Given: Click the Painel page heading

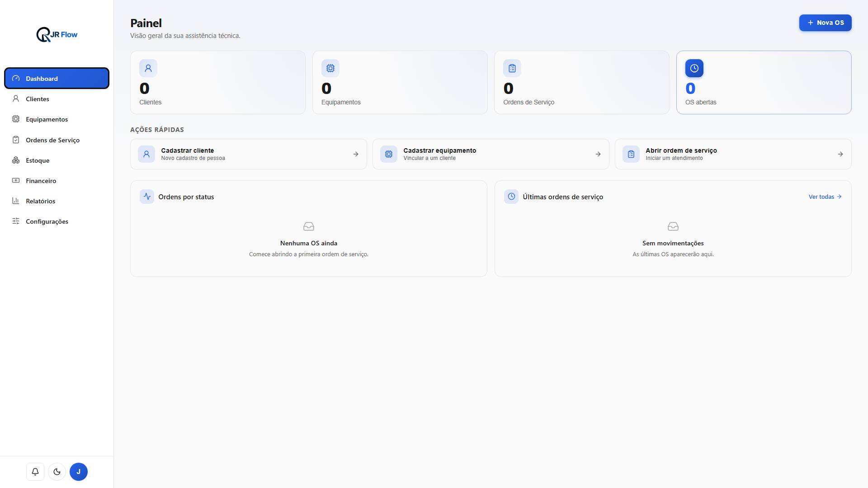Looking at the screenshot, I should [x=146, y=23].
